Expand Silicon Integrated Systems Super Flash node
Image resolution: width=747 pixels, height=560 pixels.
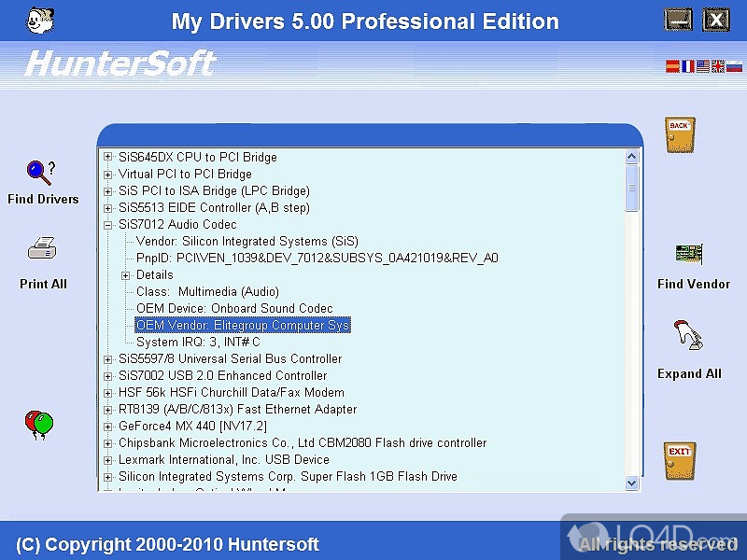pos(108,477)
